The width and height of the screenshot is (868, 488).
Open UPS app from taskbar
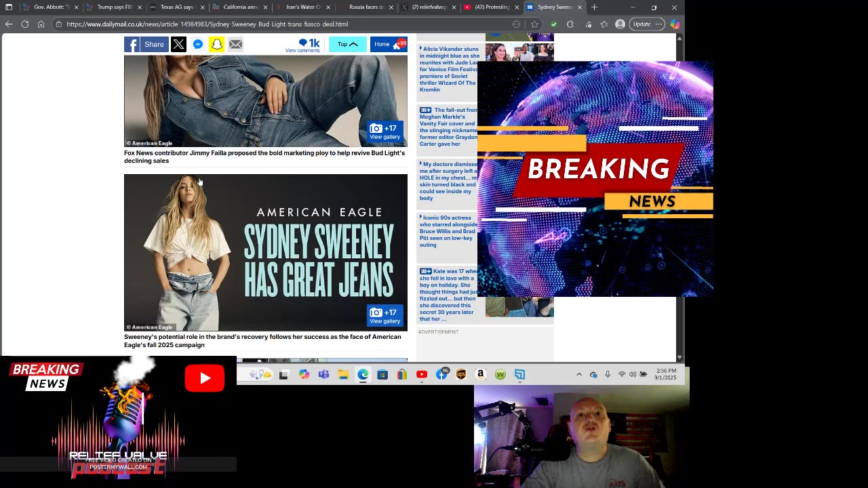point(461,375)
